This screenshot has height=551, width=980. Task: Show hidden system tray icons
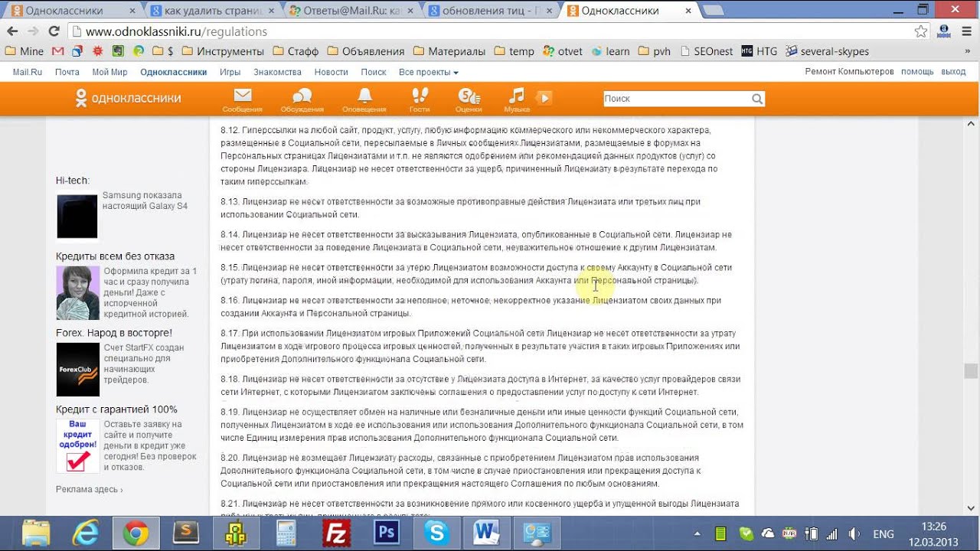697,533
